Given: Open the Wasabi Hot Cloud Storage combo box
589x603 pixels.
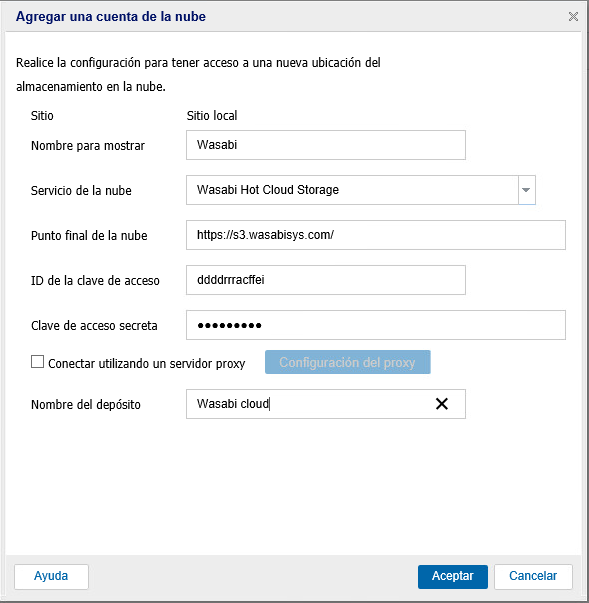Looking at the screenshot, I should click(361, 190).
